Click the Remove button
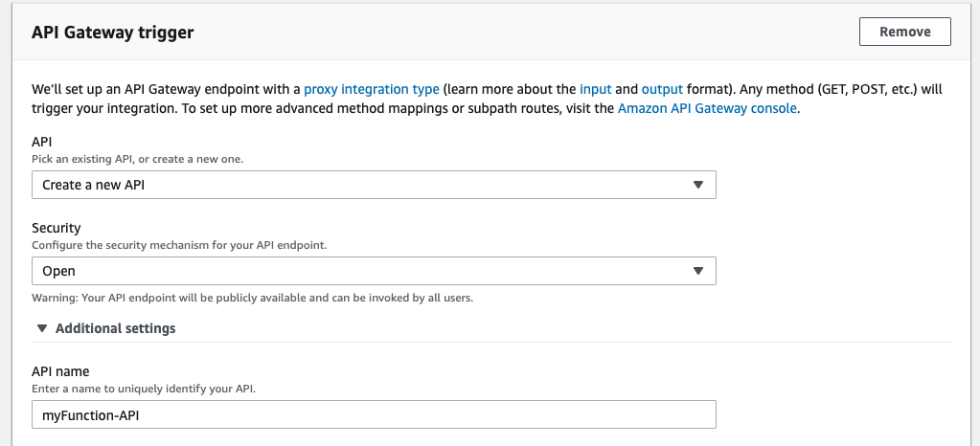 tap(904, 32)
